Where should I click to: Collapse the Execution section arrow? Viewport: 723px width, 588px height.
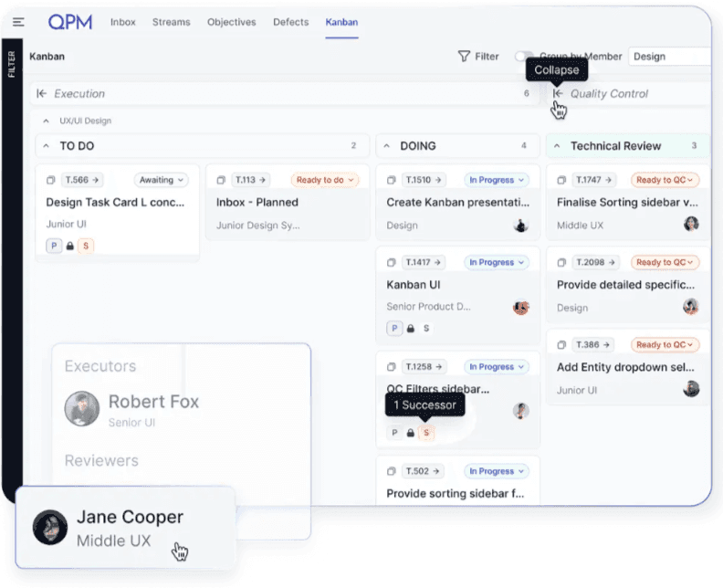(41, 94)
